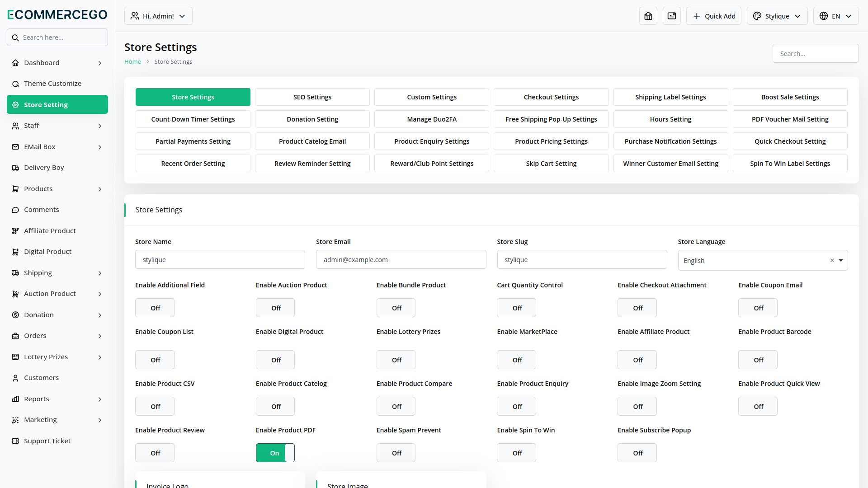Click the Quick Add button
Image resolution: width=868 pixels, height=488 pixels.
point(714,16)
